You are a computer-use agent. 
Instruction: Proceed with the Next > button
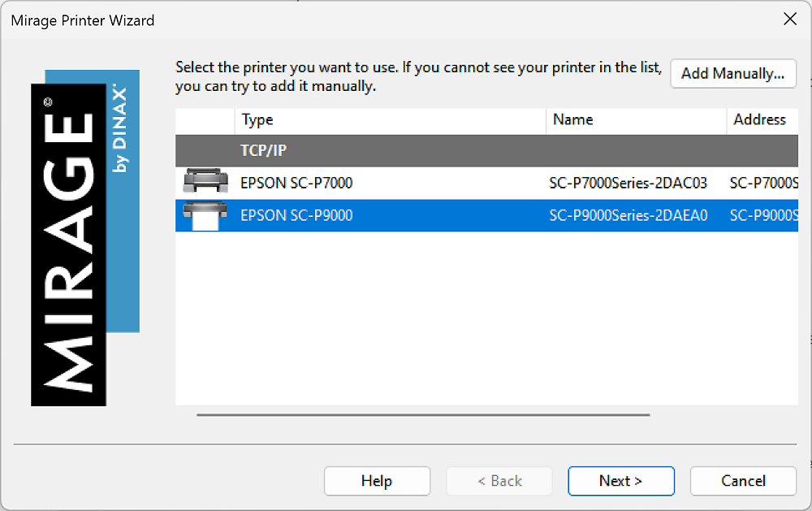620,481
